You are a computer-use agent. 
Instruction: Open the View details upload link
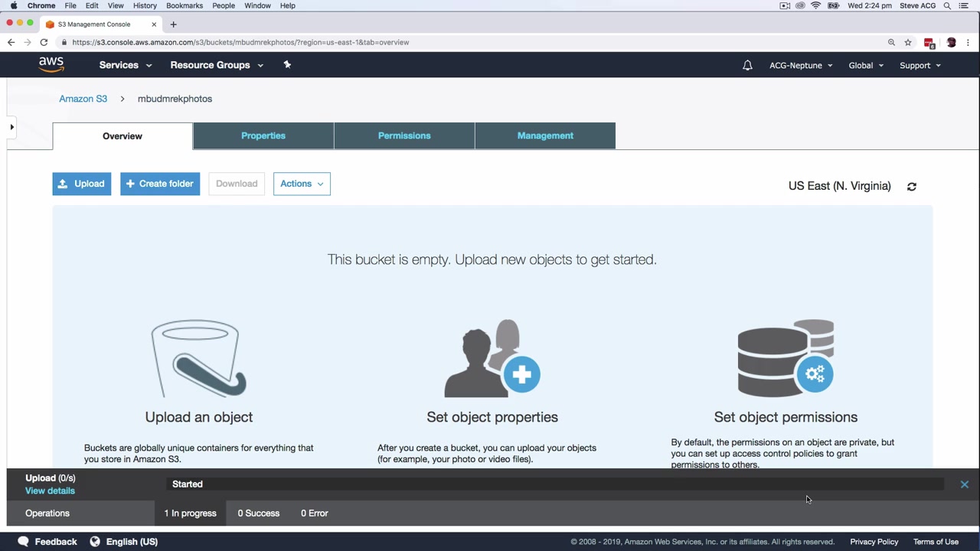click(50, 491)
